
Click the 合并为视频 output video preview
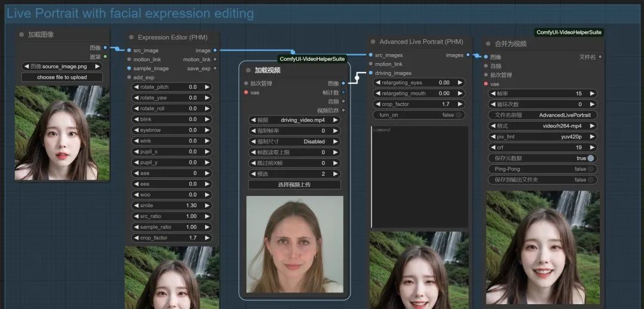click(x=543, y=248)
